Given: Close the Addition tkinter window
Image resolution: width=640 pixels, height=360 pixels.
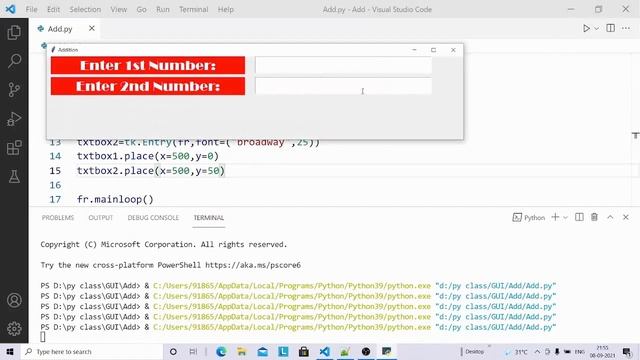Looking at the screenshot, I should pos(453,50).
